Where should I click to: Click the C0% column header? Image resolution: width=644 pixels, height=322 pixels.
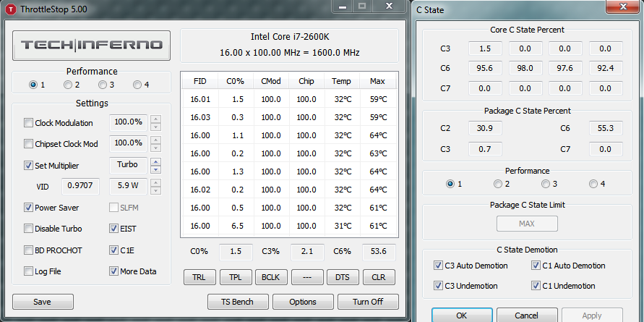click(236, 82)
